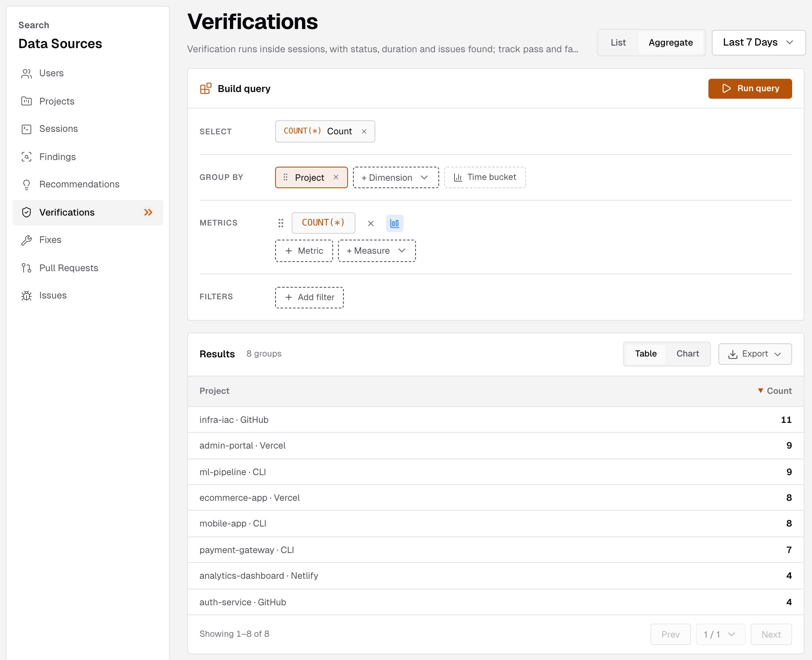The image size is (812, 660).
Task: Remove the COUNT(*) Count select chip
Action: coord(364,131)
